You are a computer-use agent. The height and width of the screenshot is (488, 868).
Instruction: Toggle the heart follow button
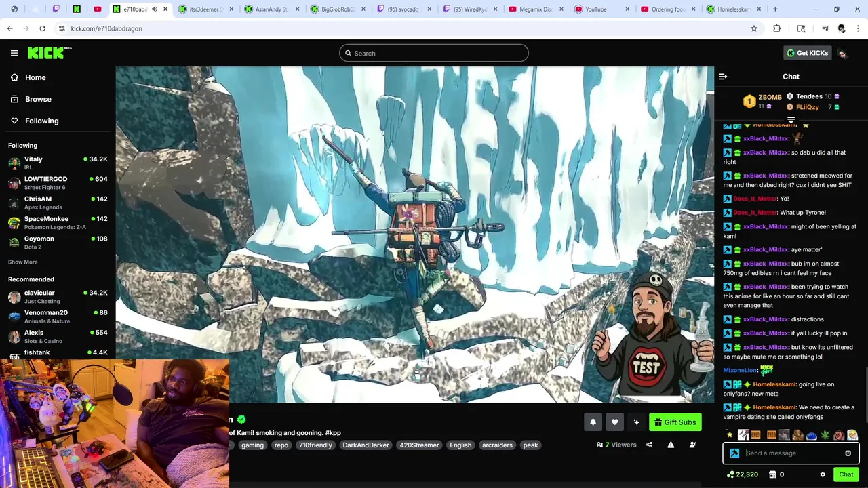pyautogui.click(x=614, y=422)
